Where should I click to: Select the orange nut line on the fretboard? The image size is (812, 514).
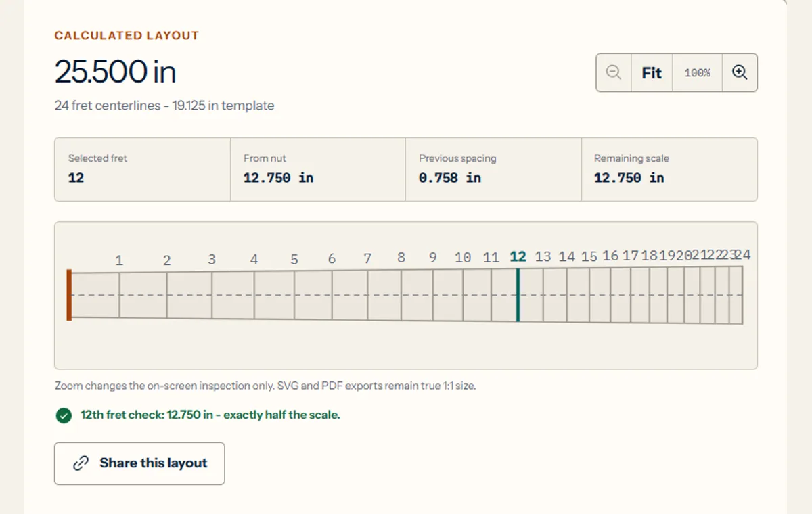coord(69,295)
